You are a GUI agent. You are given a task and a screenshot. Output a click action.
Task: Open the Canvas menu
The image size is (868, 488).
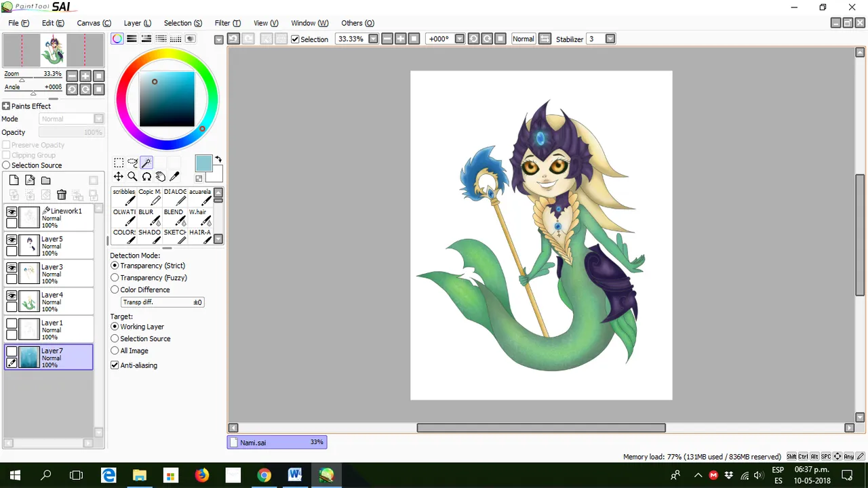[94, 23]
